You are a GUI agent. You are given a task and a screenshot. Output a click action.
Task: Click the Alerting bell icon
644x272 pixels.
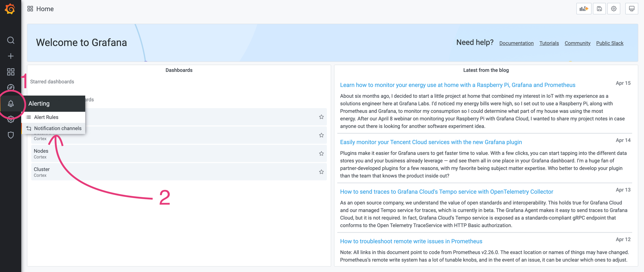[11, 103]
